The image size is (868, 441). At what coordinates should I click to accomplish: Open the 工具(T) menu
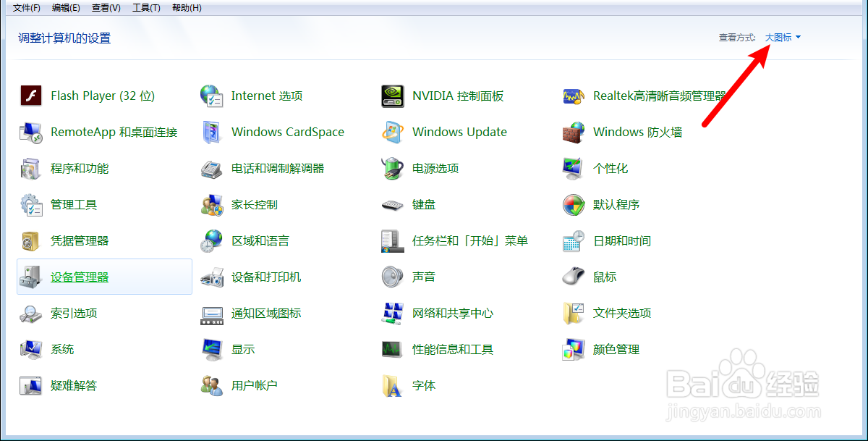click(x=146, y=8)
